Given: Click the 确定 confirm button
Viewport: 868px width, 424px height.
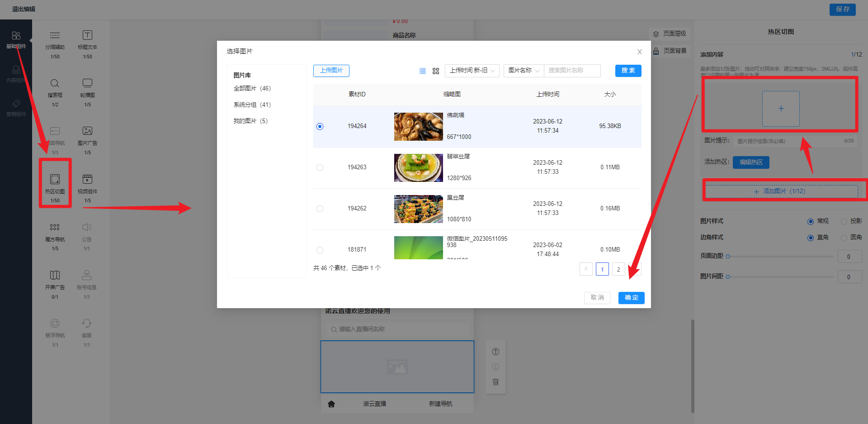Looking at the screenshot, I should coord(631,298).
